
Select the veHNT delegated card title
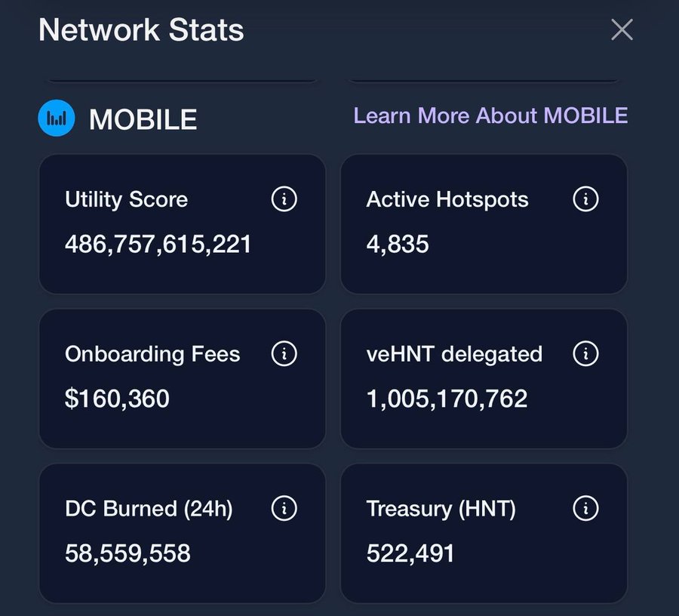(x=454, y=354)
